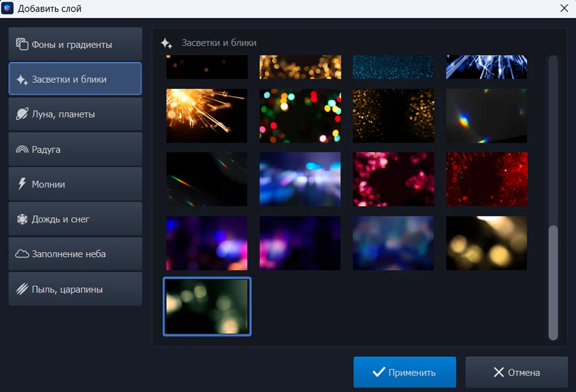Click the lightning bolt icon beside Молнии
Screen dimensions: 576x392
[x=22, y=184]
